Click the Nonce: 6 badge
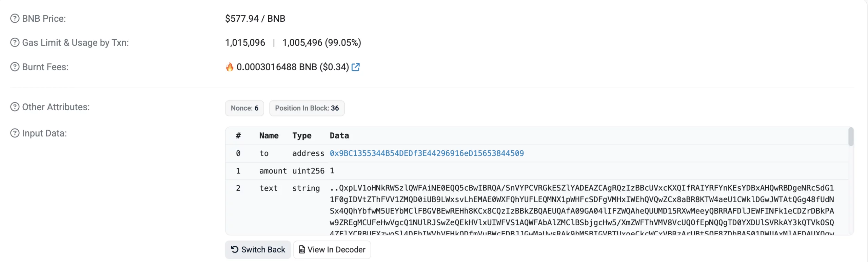This screenshot has height=262, width=868. pyautogui.click(x=244, y=108)
